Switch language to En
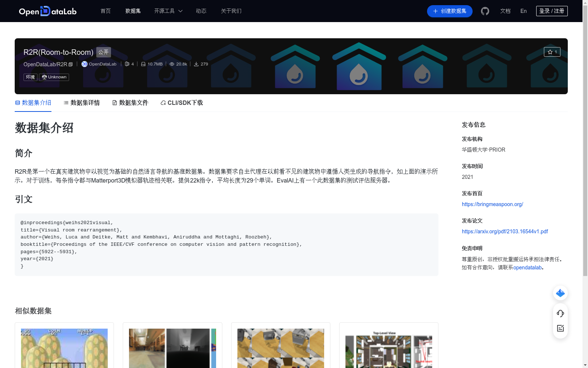The width and height of the screenshot is (588, 368). tap(524, 11)
